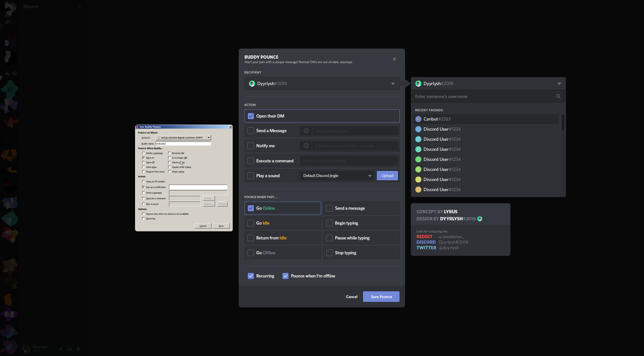Click plus icon in Send a Message field
644x356 pixels.
pyautogui.click(x=306, y=131)
